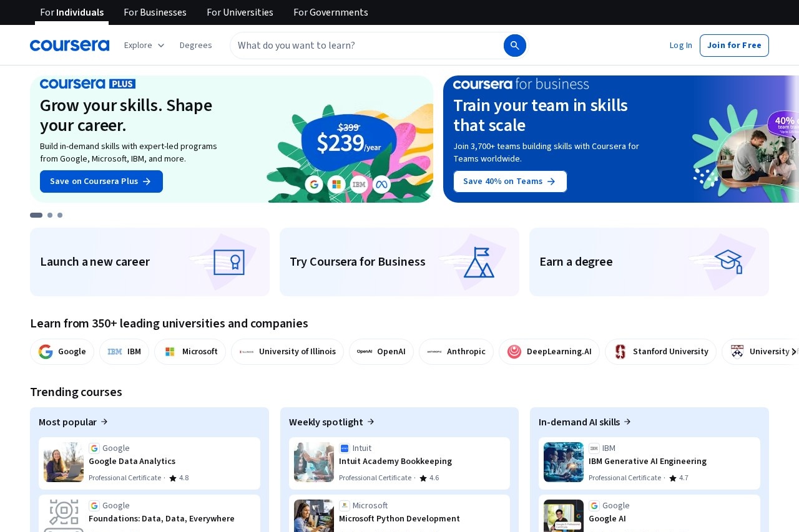This screenshot has height=532, width=799.
Task: Select the Google partner logo
Action: (62, 351)
